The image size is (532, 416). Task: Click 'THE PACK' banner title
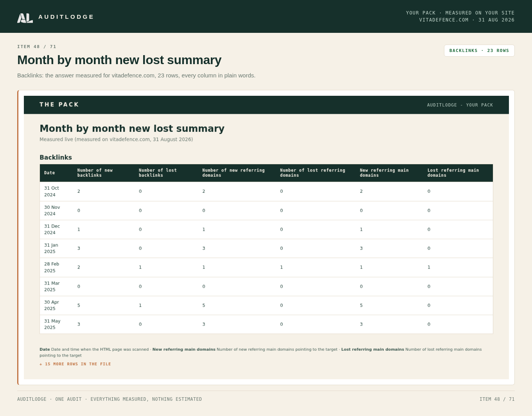pos(59,104)
